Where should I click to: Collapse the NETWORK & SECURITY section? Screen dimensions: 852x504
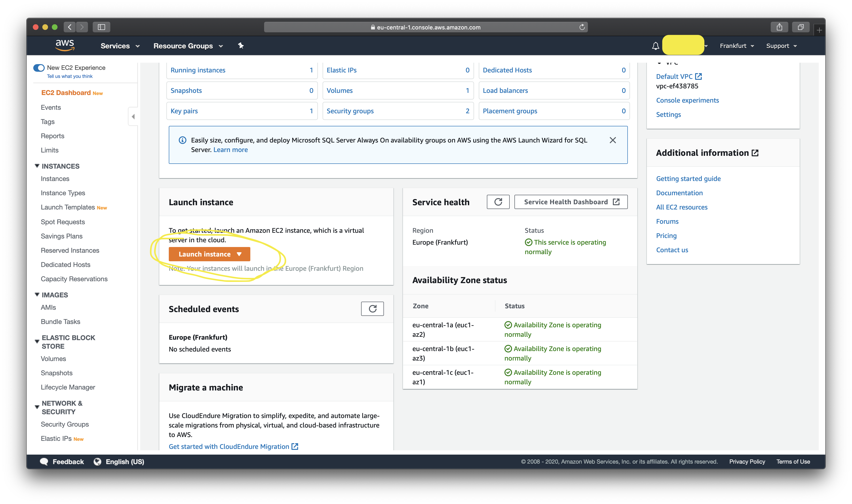click(x=37, y=407)
